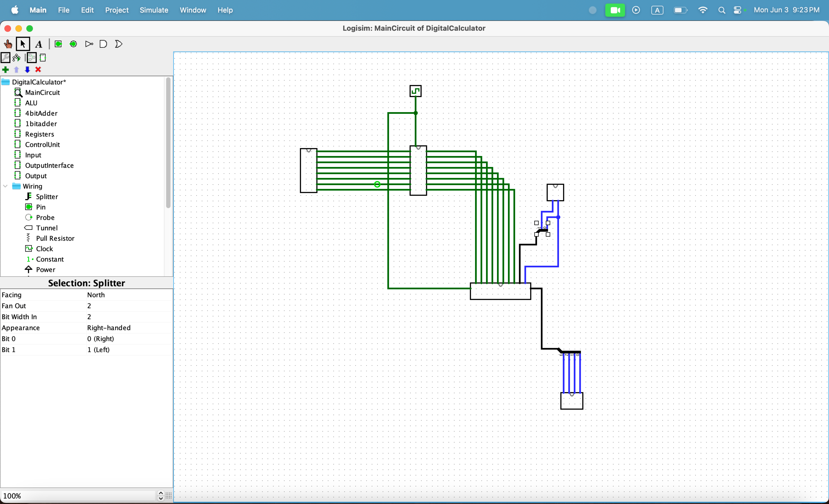829x504 pixels.
Task: Select the Text tool
Action: (39, 44)
